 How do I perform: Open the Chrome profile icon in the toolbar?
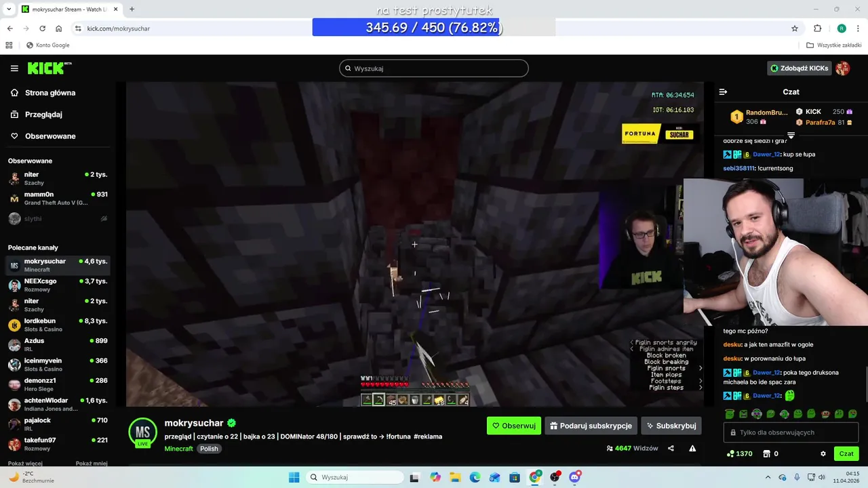pyautogui.click(x=842, y=28)
